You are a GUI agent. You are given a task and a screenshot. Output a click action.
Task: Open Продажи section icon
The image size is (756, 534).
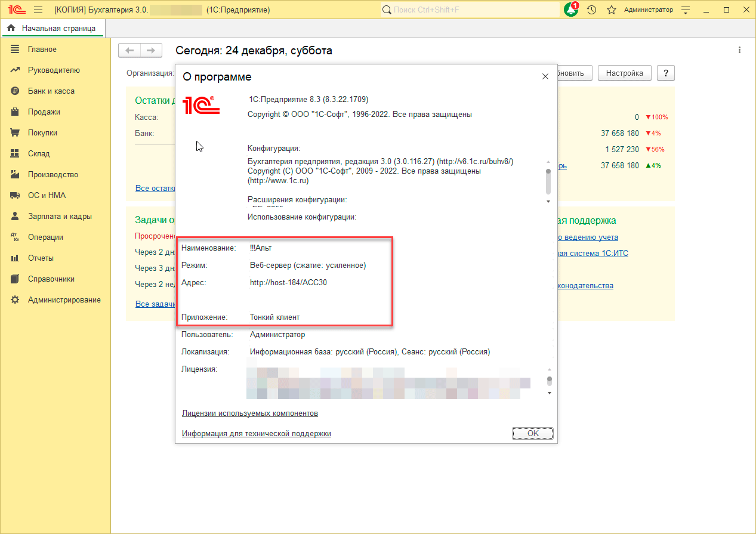[x=16, y=112]
